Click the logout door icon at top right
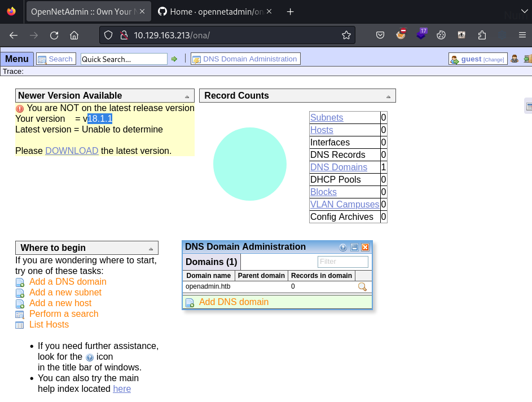This screenshot has width=532, height=402. 527,59
